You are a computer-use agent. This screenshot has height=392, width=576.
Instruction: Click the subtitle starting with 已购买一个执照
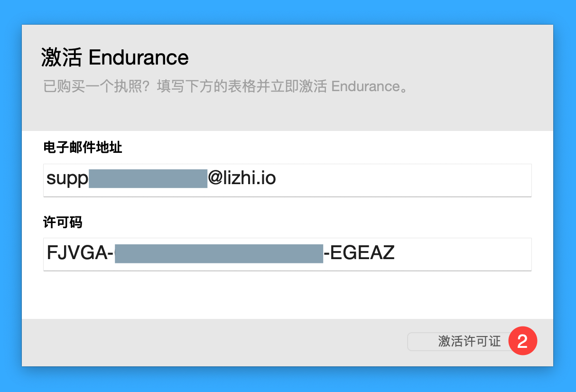pos(225,87)
